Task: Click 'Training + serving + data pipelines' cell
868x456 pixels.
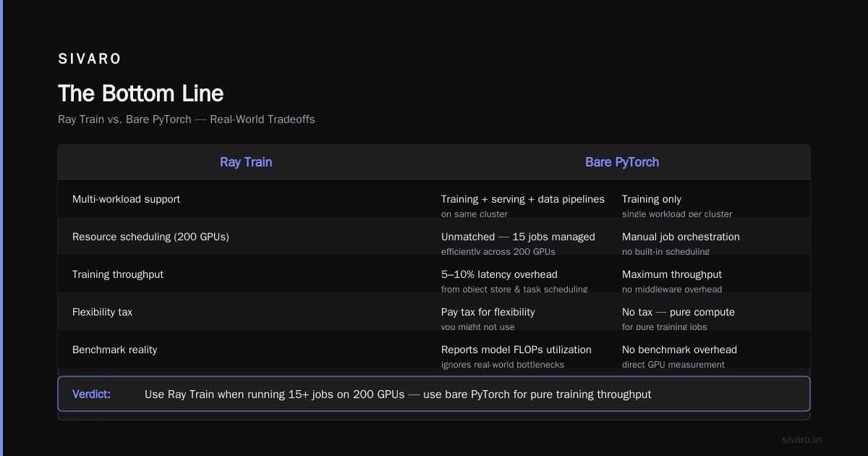Action: (523, 199)
